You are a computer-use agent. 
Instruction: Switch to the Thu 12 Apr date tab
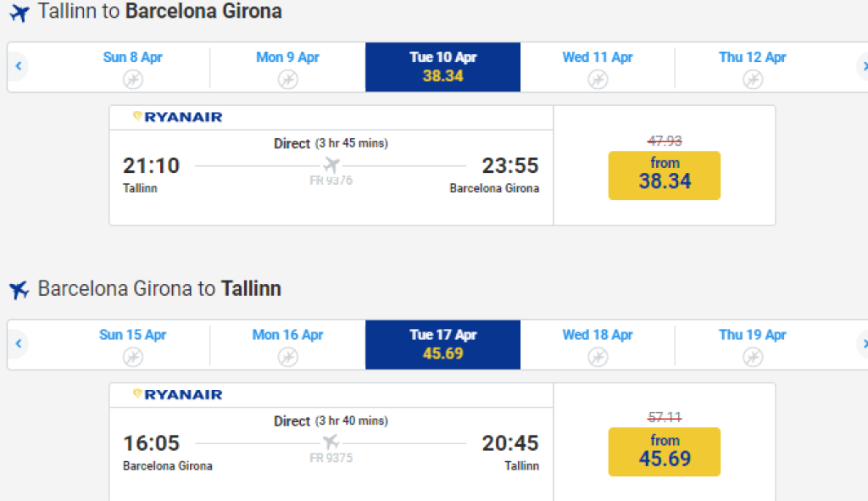753,66
